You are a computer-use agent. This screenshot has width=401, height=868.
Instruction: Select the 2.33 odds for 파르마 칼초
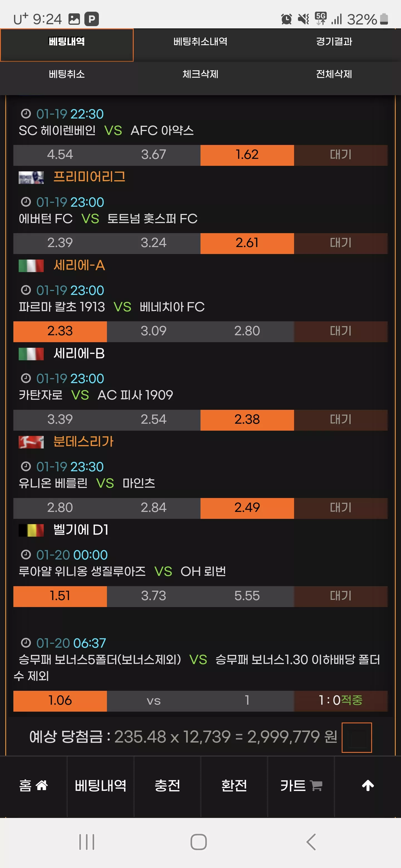point(60,331)
